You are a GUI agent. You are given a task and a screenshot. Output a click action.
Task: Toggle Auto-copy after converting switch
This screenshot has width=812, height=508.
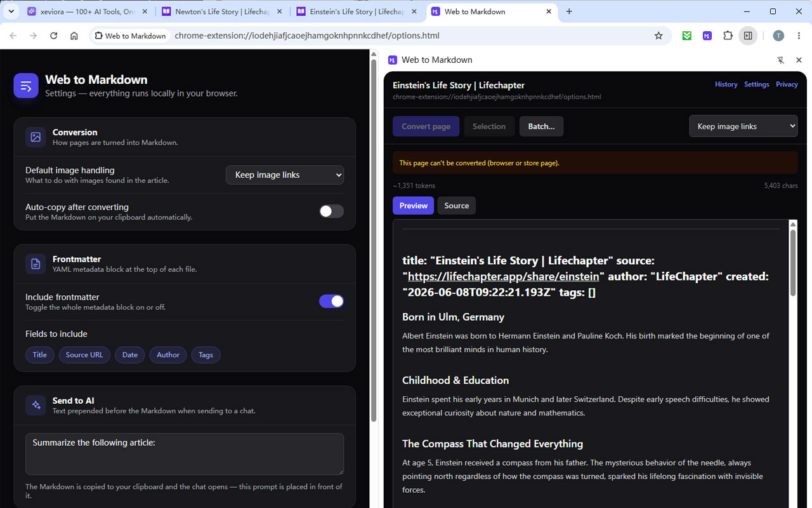(331, 211)
